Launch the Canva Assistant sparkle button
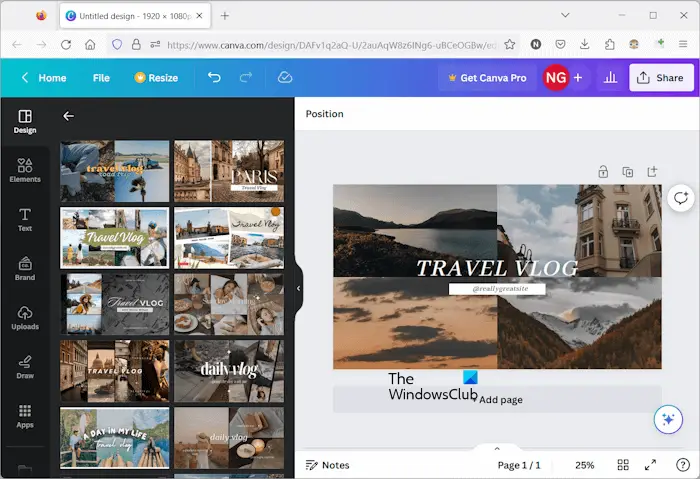Image resolution: width=700 pixels, height=479 pixels. (668, 419)
